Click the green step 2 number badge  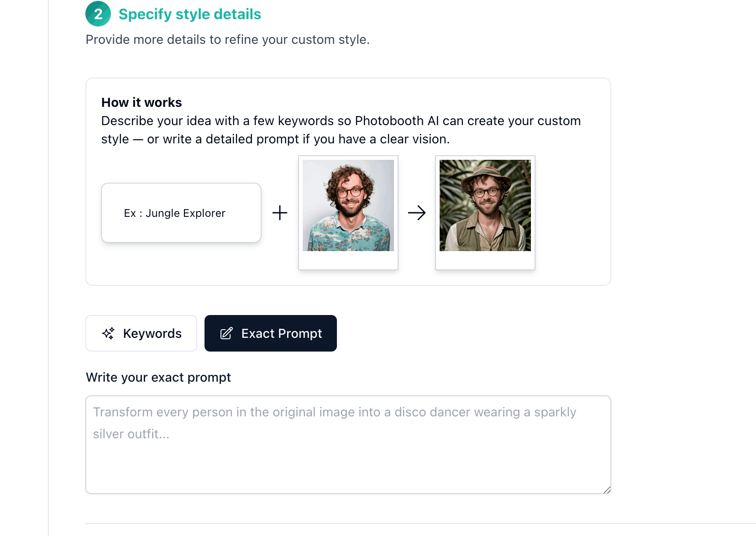98,14
